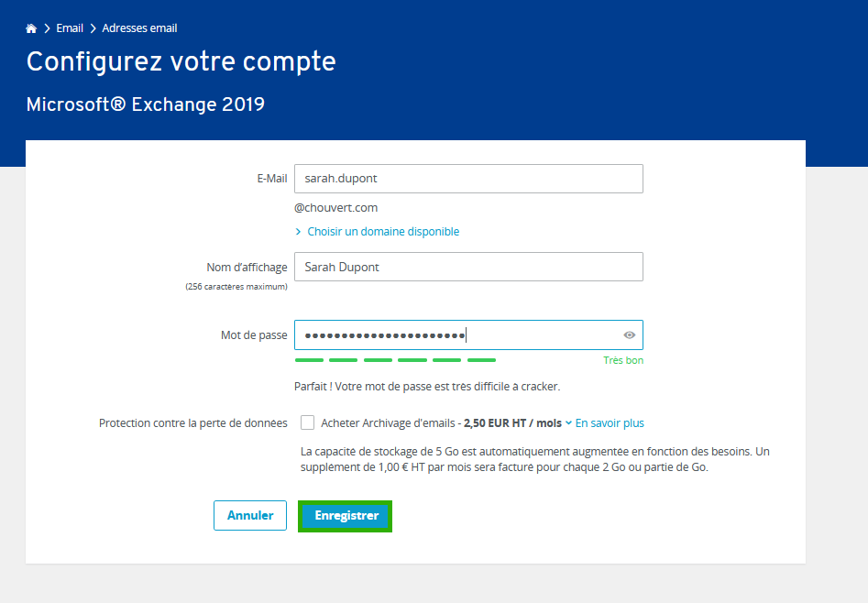Focus the Nom d'affichage field
868x603 pixels.
coord(468,267)
